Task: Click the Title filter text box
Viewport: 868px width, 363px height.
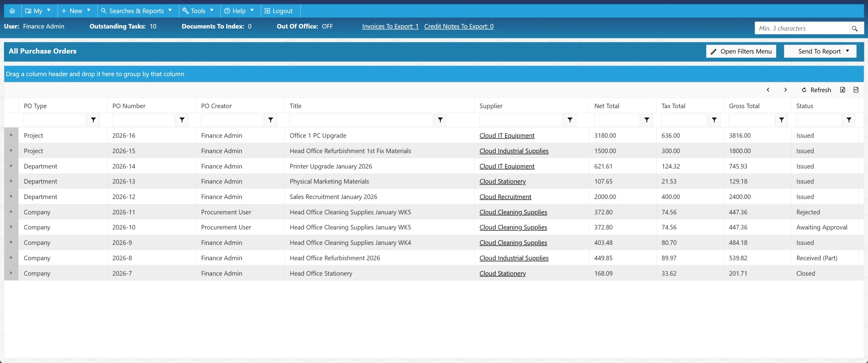Action: coord(361,120)
